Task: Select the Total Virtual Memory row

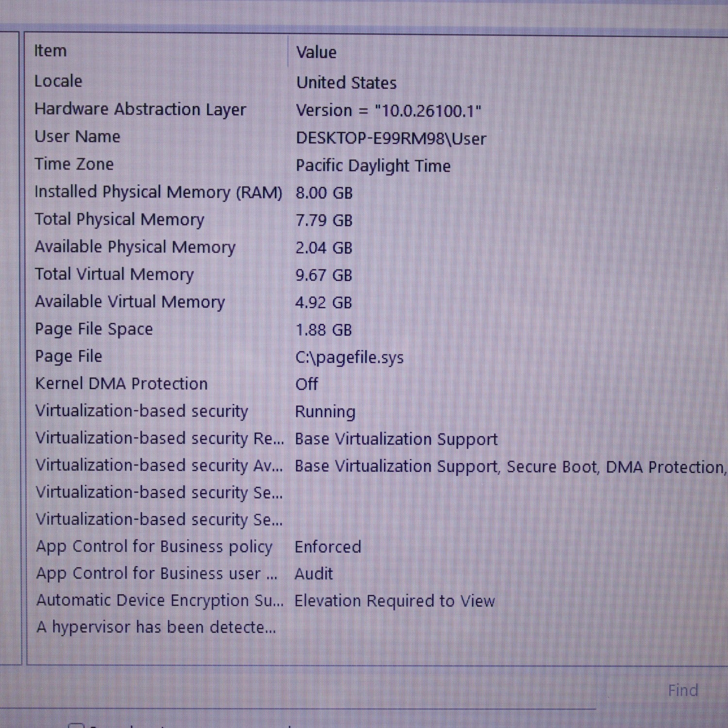Action: (114, 274)
